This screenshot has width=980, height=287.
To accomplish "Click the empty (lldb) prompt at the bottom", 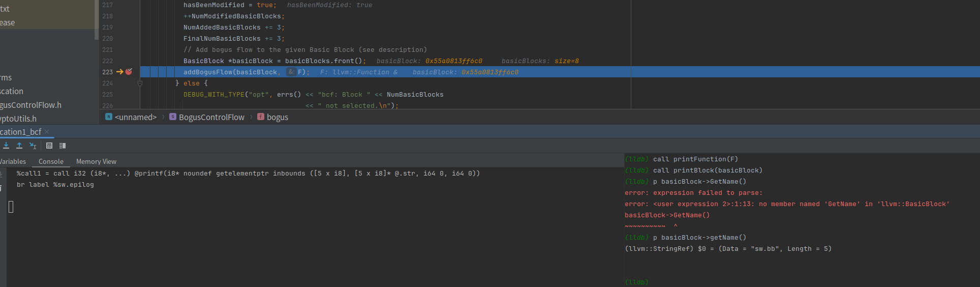I will coord(636,282).
